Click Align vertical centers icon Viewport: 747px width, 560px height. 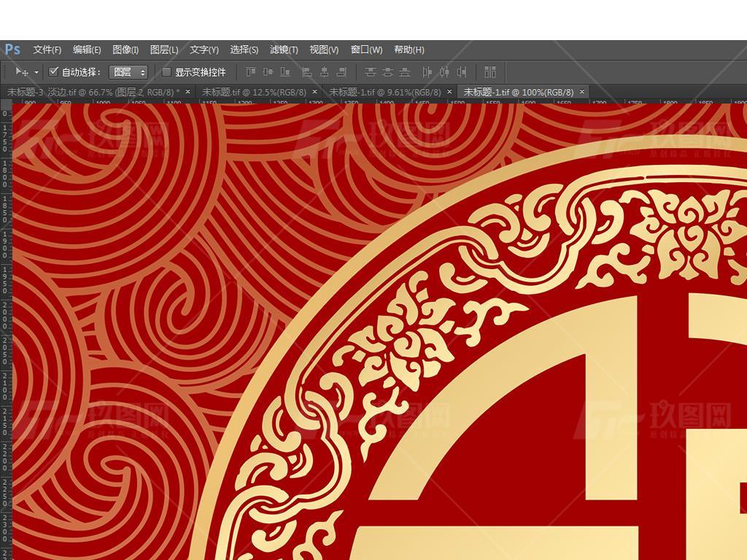268,72
